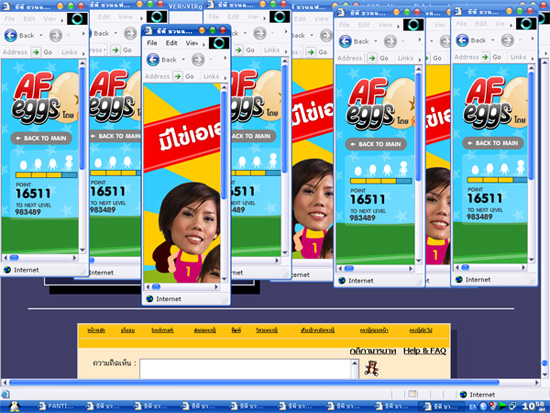This screenshot has width=550, height=413.
Task: Click the green Go arrow in frontmost window
Action: tap(177, 76)
